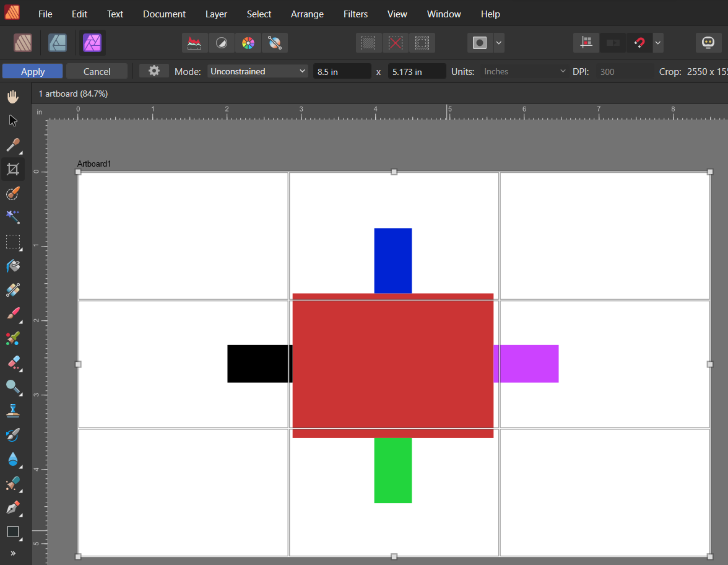The image size is (728, 565).
Task: Select the View (hand) tool
Action: [13, 97]
